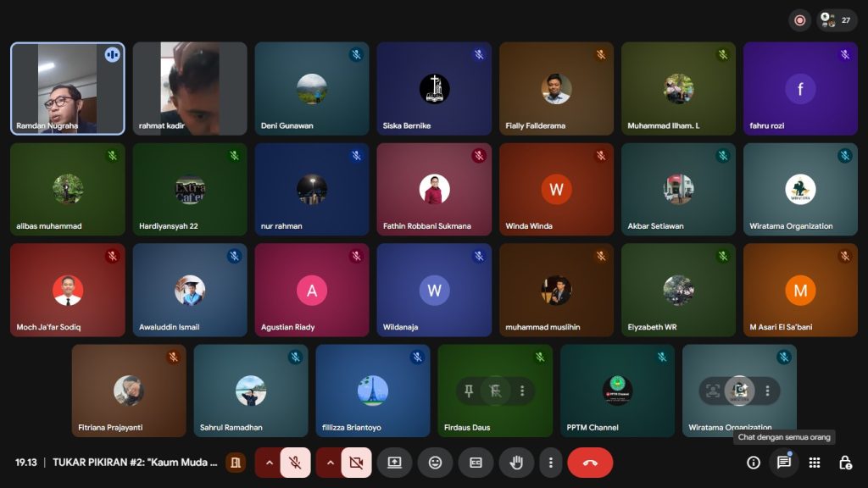This screenshot has width=868, height=488.
Task: Pin Firdaus Daus tile with pin icon
Action: (x=468, y=391)
